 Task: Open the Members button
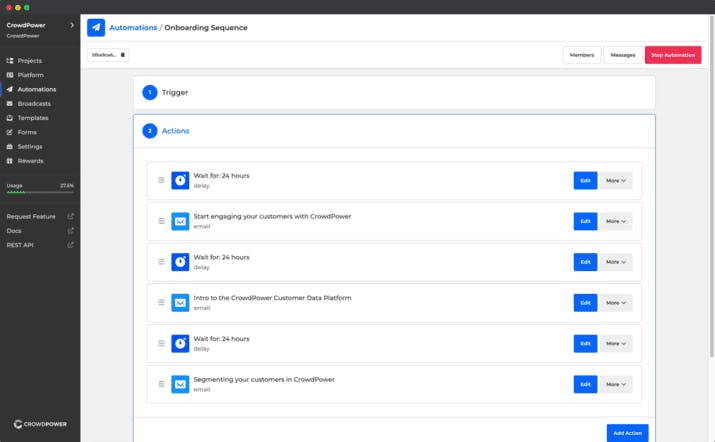(582, 55)
